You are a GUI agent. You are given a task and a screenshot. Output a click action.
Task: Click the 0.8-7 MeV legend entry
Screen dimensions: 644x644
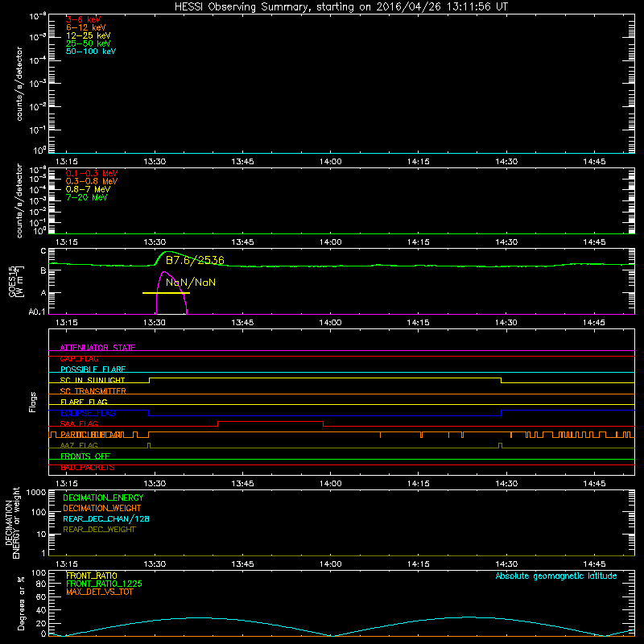(x=89, y=189)
